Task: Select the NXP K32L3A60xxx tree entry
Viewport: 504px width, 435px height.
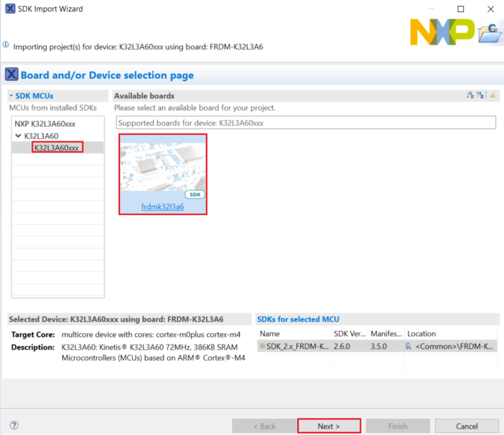Action: coord(45,124)
